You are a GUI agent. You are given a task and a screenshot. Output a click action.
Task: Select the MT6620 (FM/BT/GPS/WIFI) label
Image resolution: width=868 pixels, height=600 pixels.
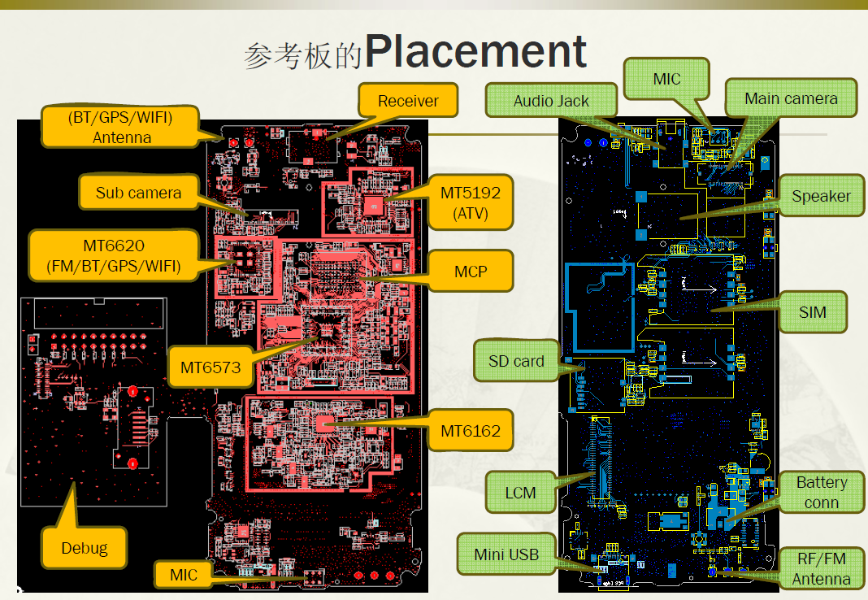point(114,256)
